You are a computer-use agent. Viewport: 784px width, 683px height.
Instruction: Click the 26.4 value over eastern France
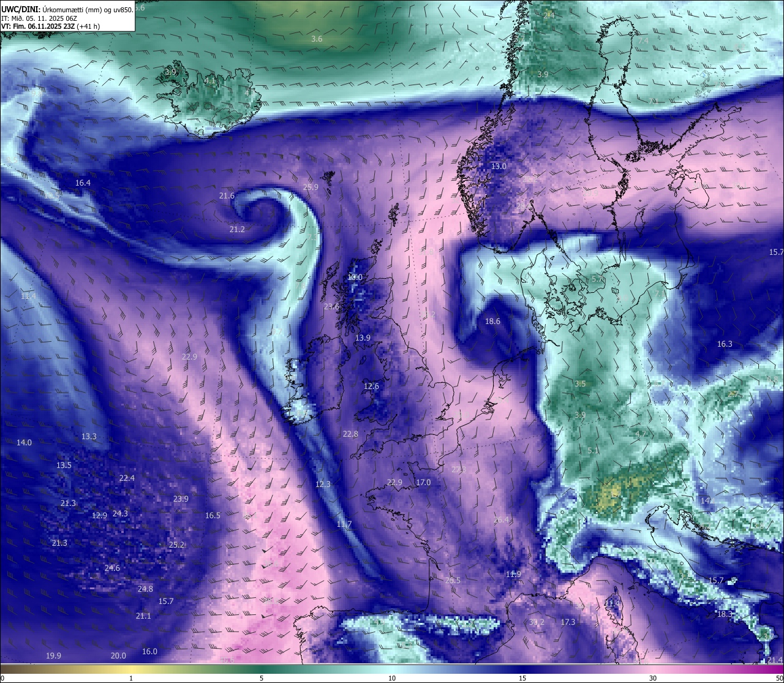pyautogui.click(x=501, y=520)
